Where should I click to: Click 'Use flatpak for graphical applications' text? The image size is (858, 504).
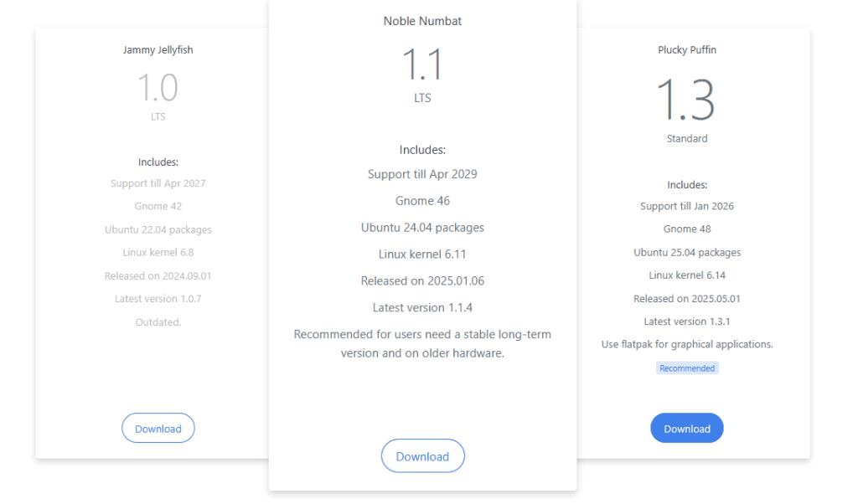(687, 344)
